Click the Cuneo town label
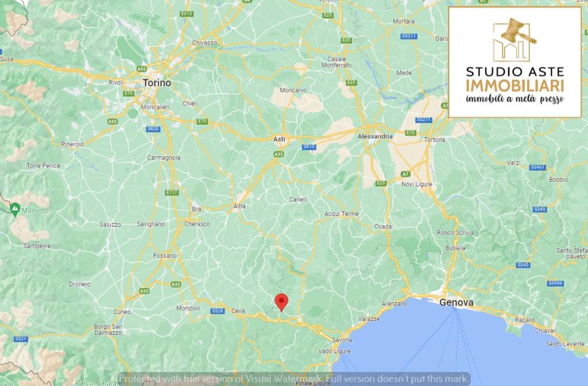The height and width of the screenshot is (386, 588). point(122,312)
